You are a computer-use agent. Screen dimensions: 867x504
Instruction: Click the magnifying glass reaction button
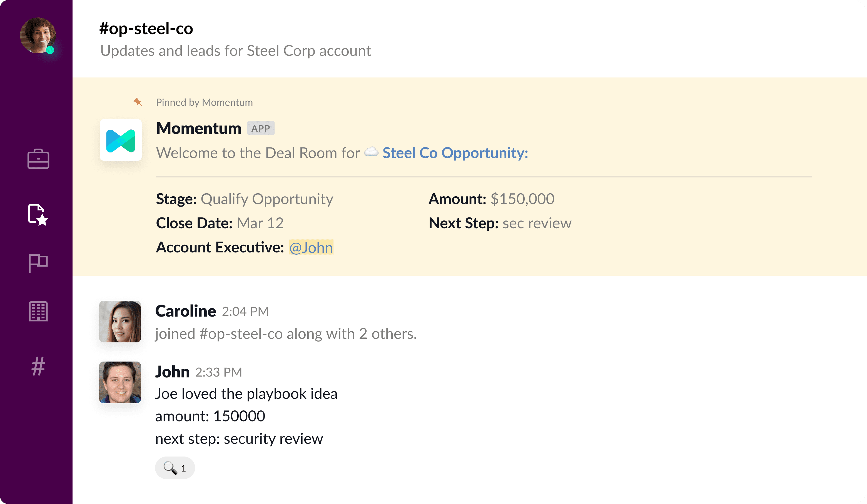175,468
